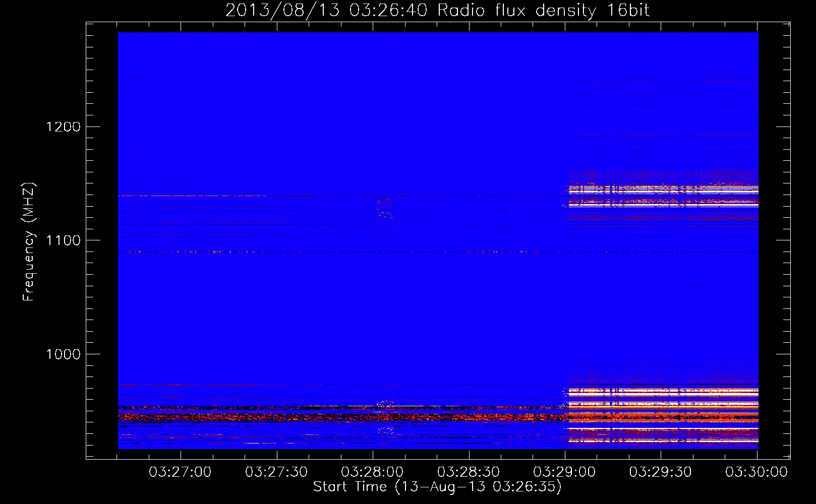Select the Frequency (MHZ) axis label
Image resolution: width=816 pixels, height=504 pixels.
click(29, 242)
